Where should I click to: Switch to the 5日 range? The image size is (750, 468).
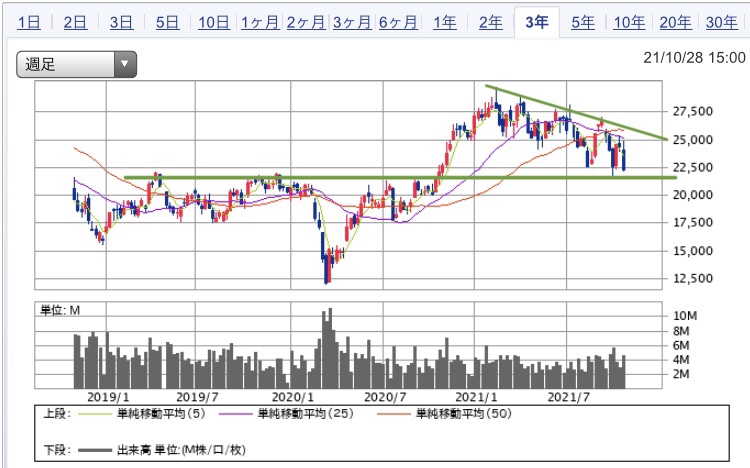[167, 22]
